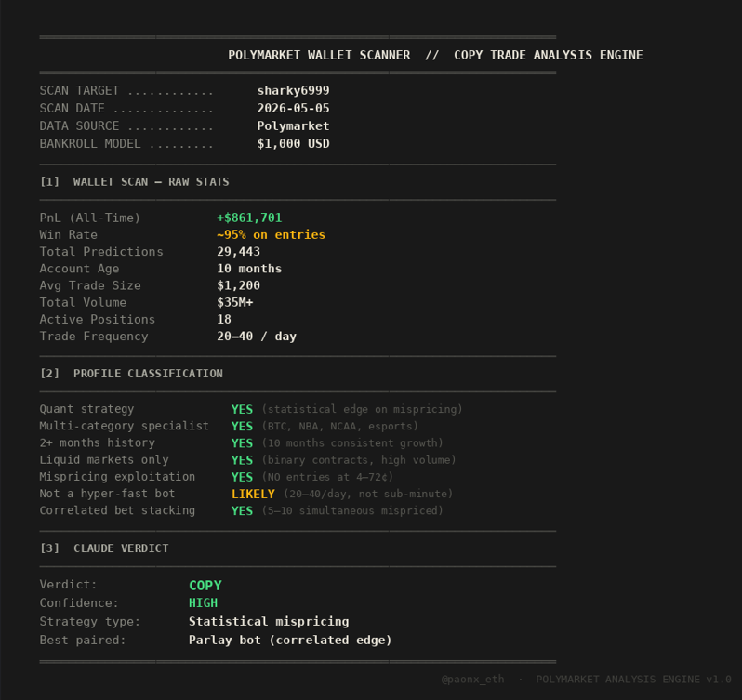Viewport: 742px width, 700px height.
Task: Click the Best paired: label
Action: (83, 640)
